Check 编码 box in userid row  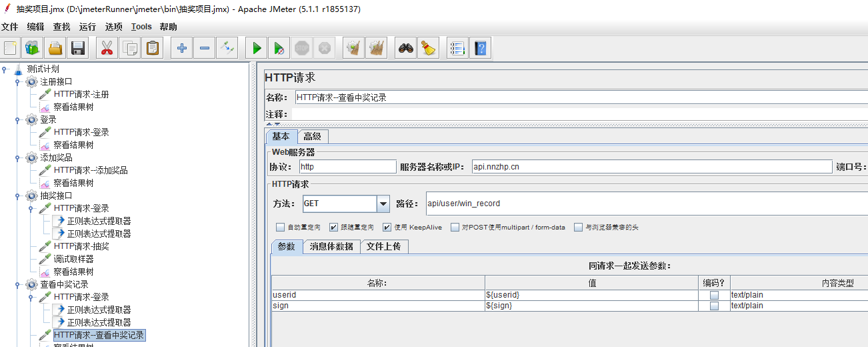point(714,295)
